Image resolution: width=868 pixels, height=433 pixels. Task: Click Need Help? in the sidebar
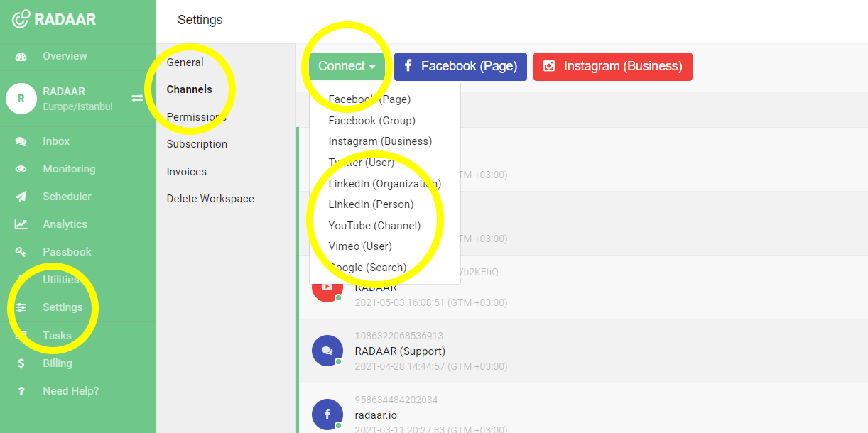coord(70,391)
